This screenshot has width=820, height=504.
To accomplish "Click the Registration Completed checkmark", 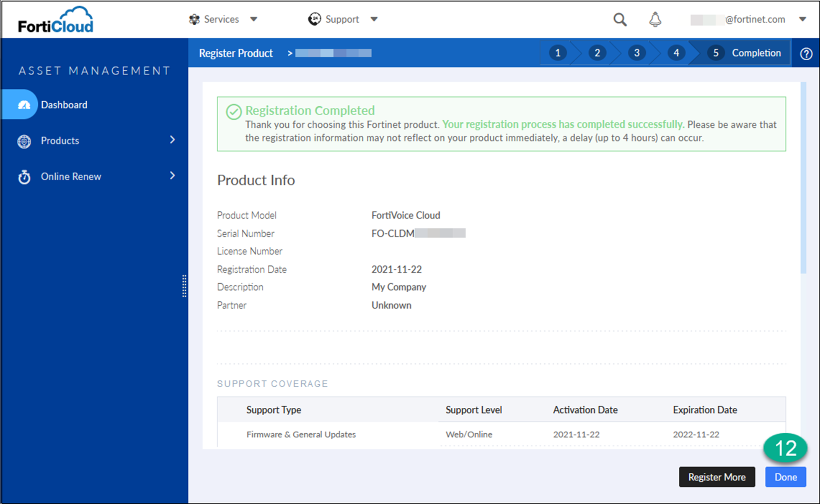I will (x=233, y=112).
